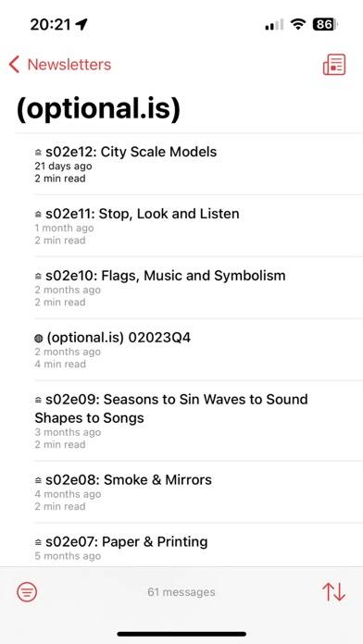363x644 pixels.
Task: Tap the location arrow in status bar
Action: (x=81, y=25)
